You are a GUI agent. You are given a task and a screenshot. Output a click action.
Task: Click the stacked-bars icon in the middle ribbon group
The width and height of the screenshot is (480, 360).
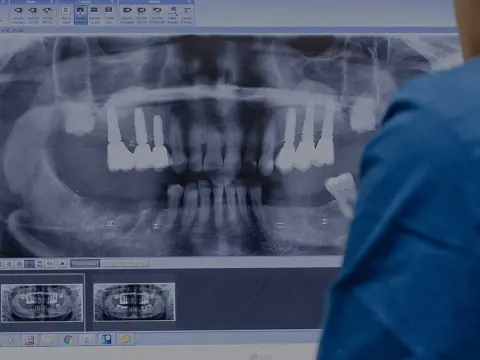[x=95, y=10]
